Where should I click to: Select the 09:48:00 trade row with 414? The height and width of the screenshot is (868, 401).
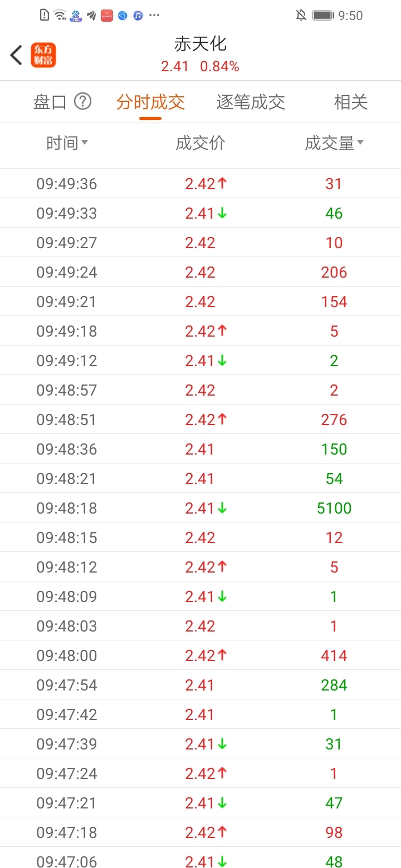point(200,655)
